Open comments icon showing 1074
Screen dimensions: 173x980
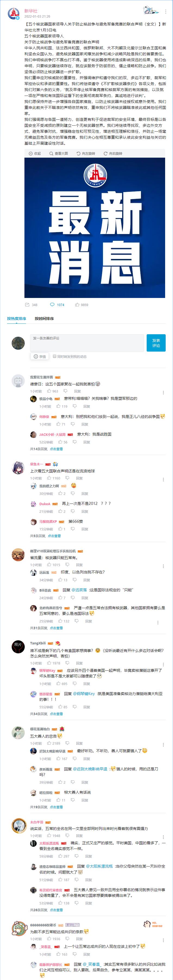tap(57, 305)
